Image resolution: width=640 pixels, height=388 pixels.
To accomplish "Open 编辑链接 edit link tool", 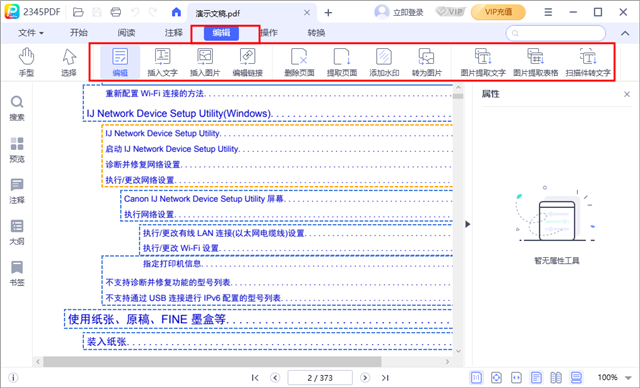I will [x=247, y=62].
